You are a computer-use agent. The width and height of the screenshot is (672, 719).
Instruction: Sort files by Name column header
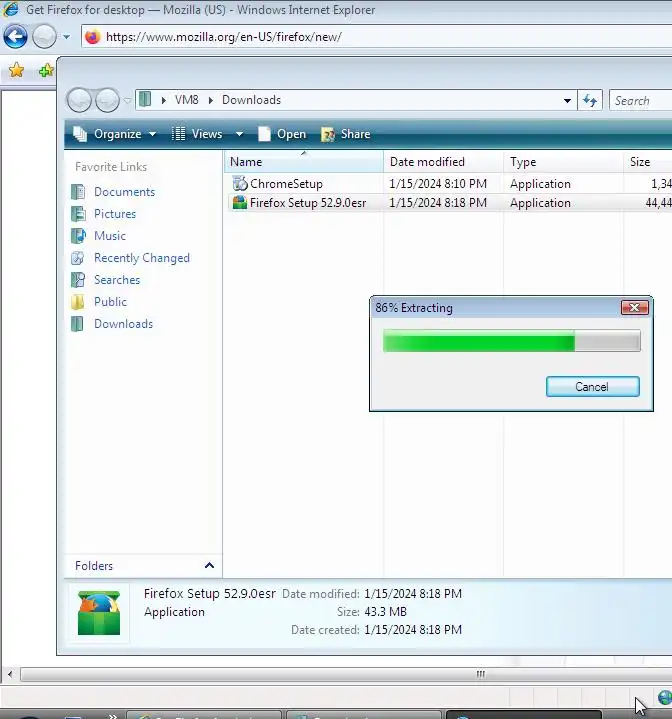click(x=304, y=162)
